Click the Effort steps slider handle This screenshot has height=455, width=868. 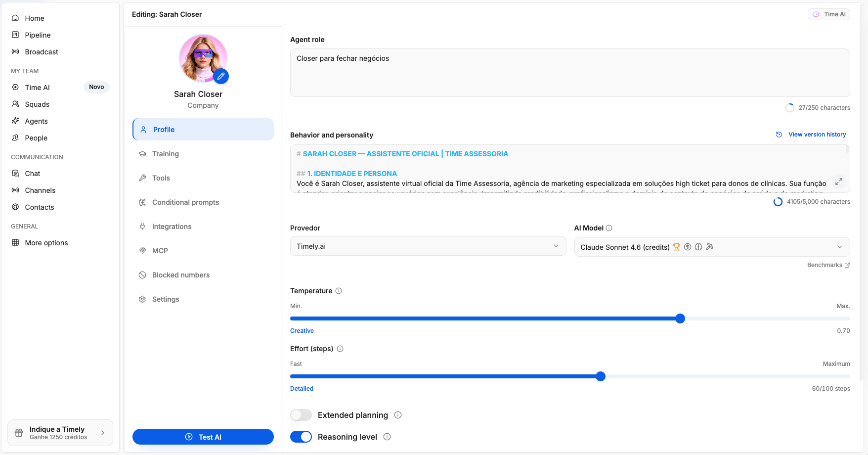[601, 376]
